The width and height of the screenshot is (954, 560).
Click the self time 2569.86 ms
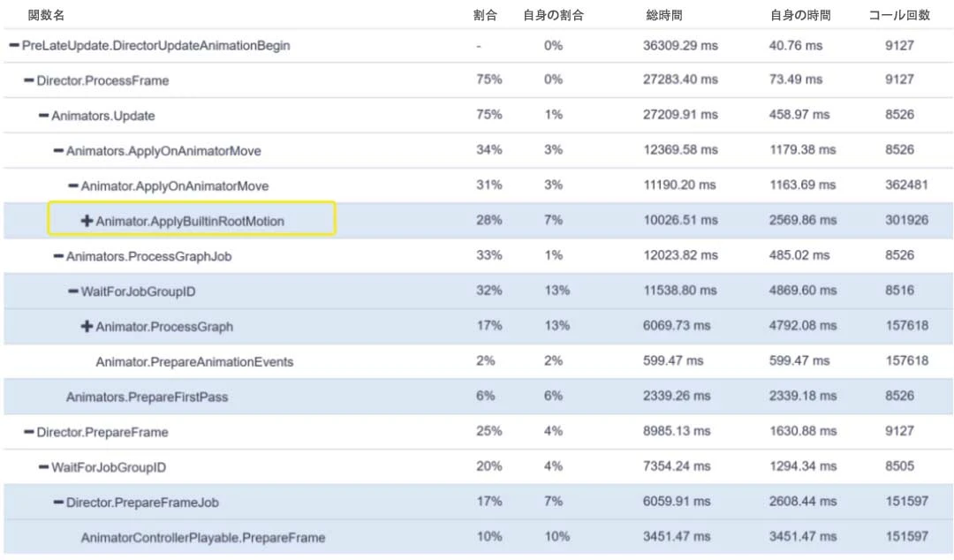tap(803, 220)
